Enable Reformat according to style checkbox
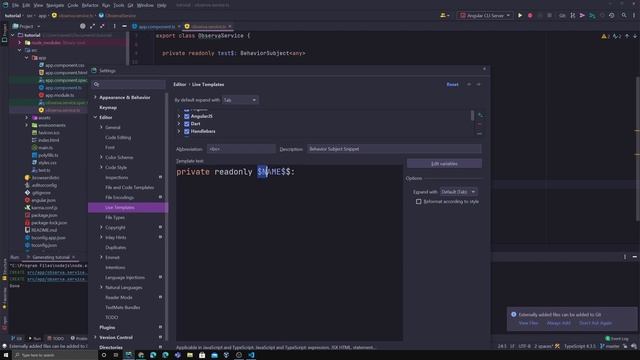This screenshot has height=360, width=640. coord(418,202)
